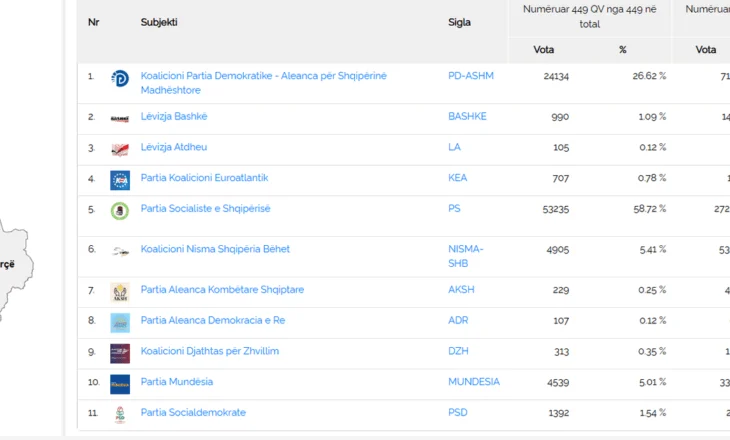This screenshot has height=440, width=730.
Task: Select the 105 votes cell
Action: (x=561, y=148)
